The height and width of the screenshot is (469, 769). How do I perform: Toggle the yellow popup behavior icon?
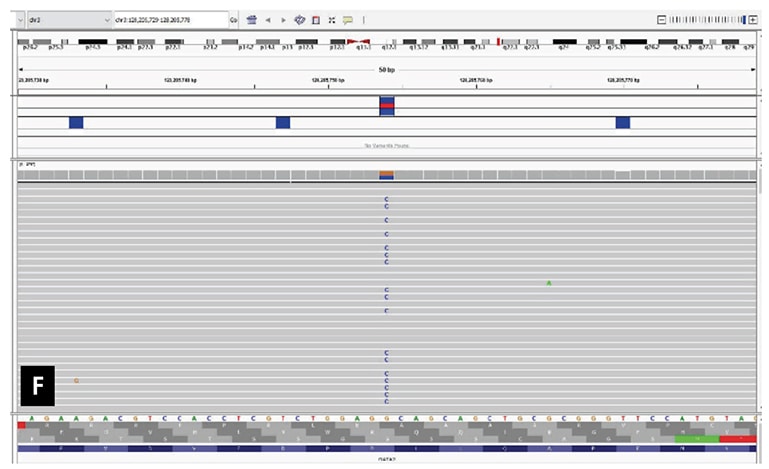(348, 19)
